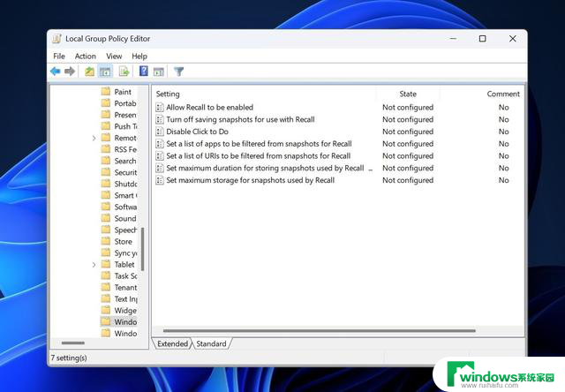Go up one level with folder icon
The width and height of the screenshot is (565, 392).
(x=89, y=72)
